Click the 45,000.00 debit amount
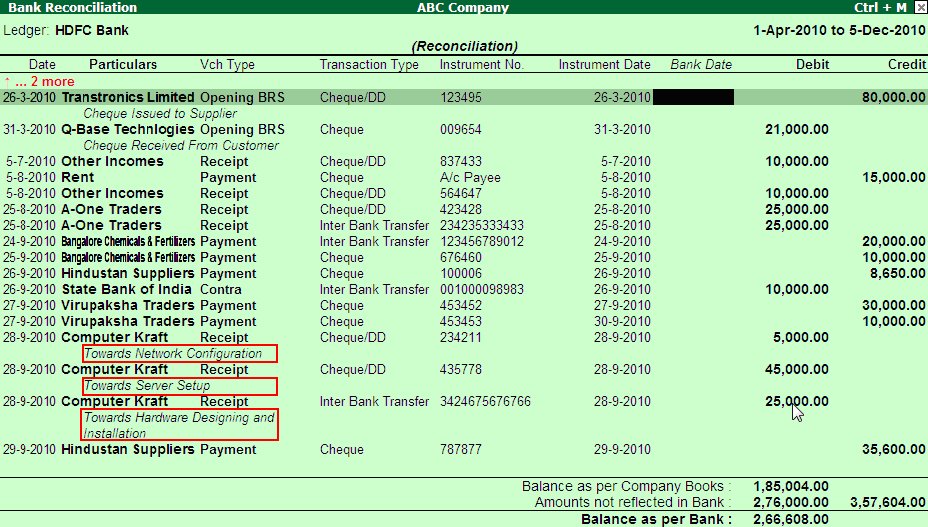 797,369
